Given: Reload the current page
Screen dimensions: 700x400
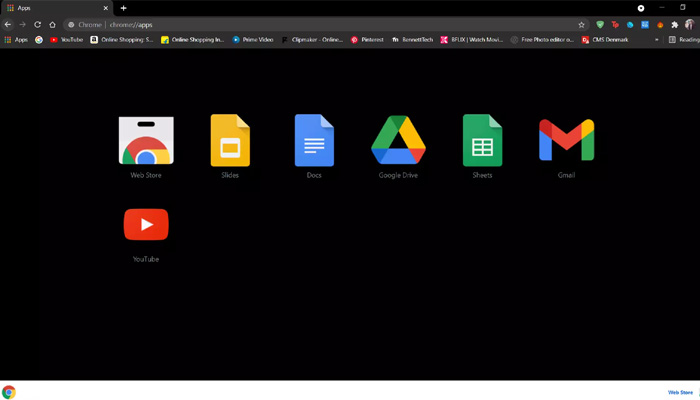Looking at the screenshot, I should pos(38,25).
